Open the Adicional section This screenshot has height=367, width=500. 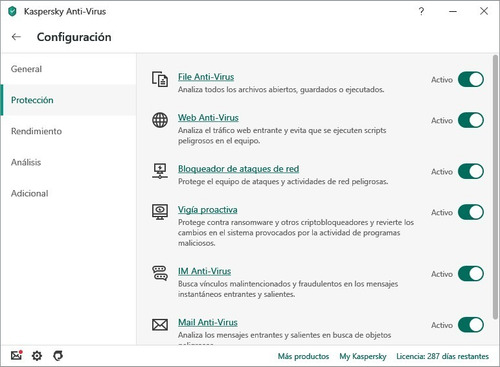coord(68,193)
